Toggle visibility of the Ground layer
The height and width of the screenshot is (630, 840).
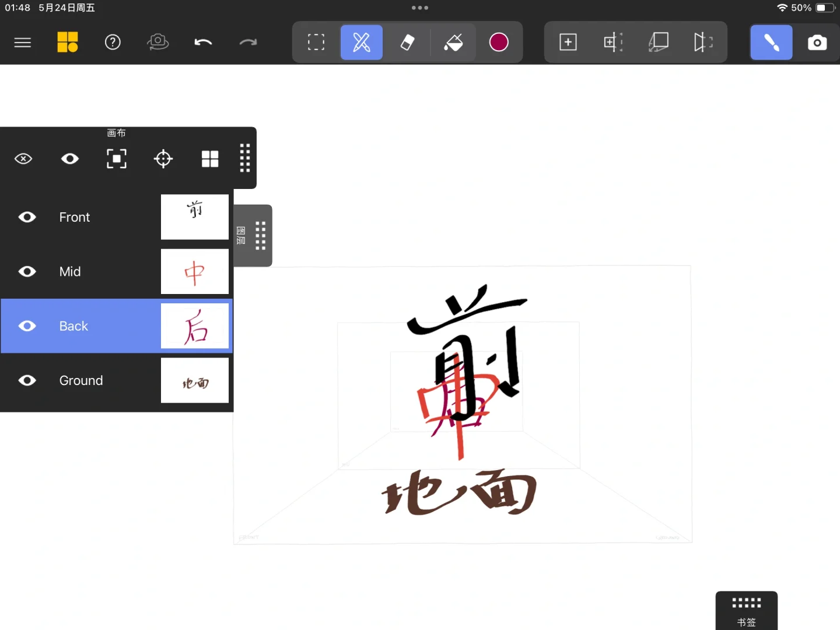tap(27, 380)
